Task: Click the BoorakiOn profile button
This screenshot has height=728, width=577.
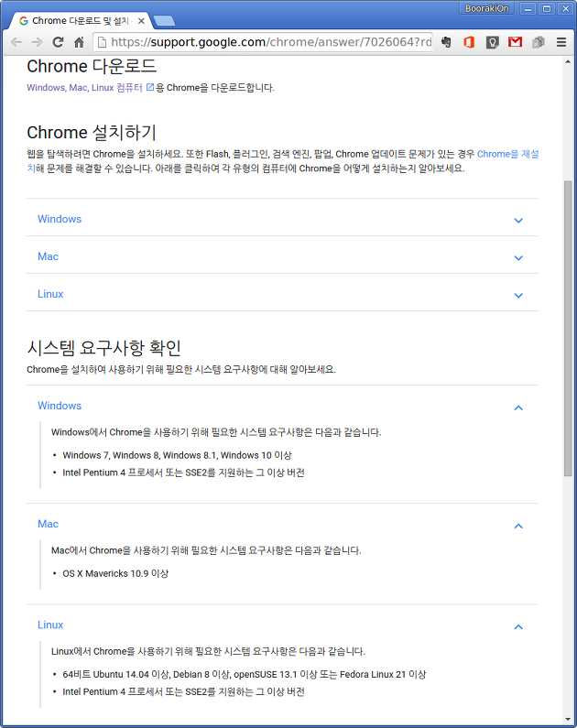Action: coord(486,8)
